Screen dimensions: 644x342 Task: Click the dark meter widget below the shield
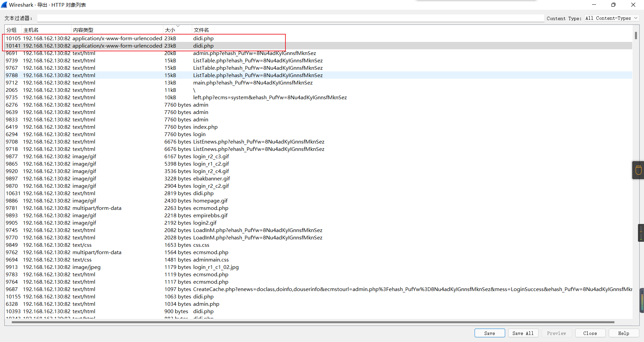pyautogui.click(x=641, y=233)
